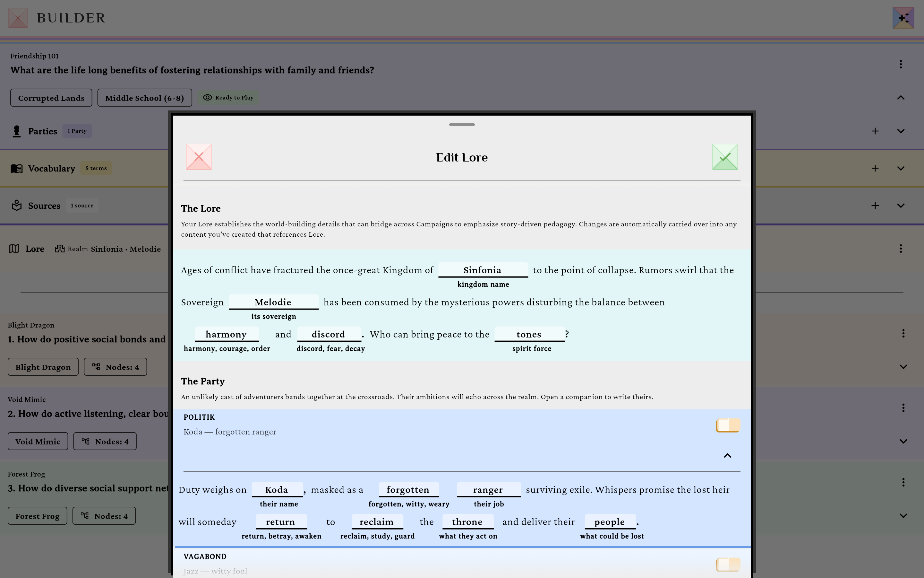
Task: Edit the forgotten adjective field
Action: coord(408,490)
